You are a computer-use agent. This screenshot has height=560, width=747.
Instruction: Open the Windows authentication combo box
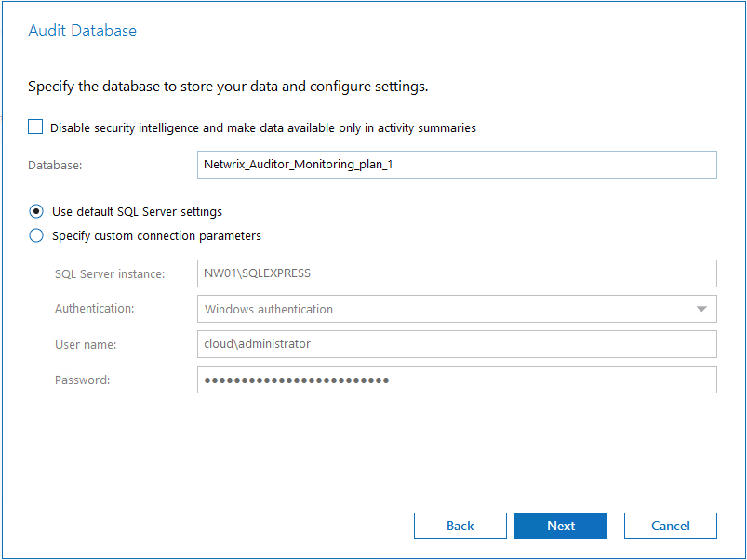click(x=447, y=309)
